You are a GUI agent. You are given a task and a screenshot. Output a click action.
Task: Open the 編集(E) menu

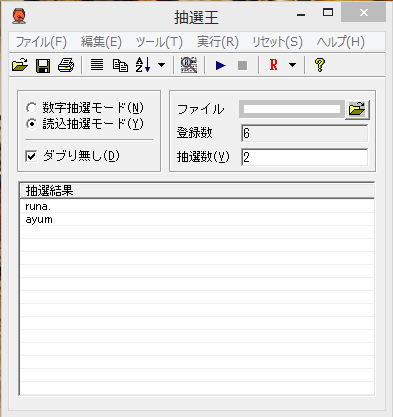point(101,42)
